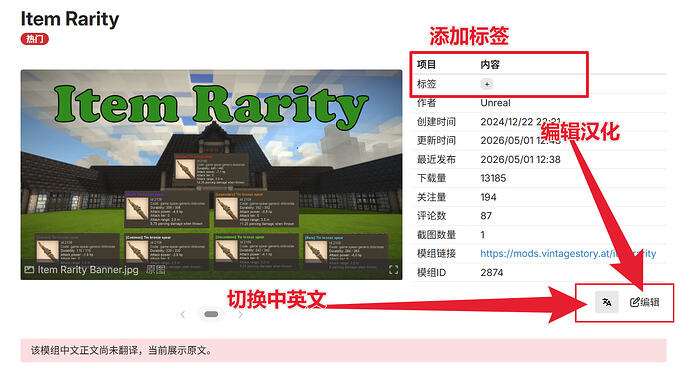Viewport: 690px width, 368px height.
Task: Click the 项目 column header
Action: [426, 65]
